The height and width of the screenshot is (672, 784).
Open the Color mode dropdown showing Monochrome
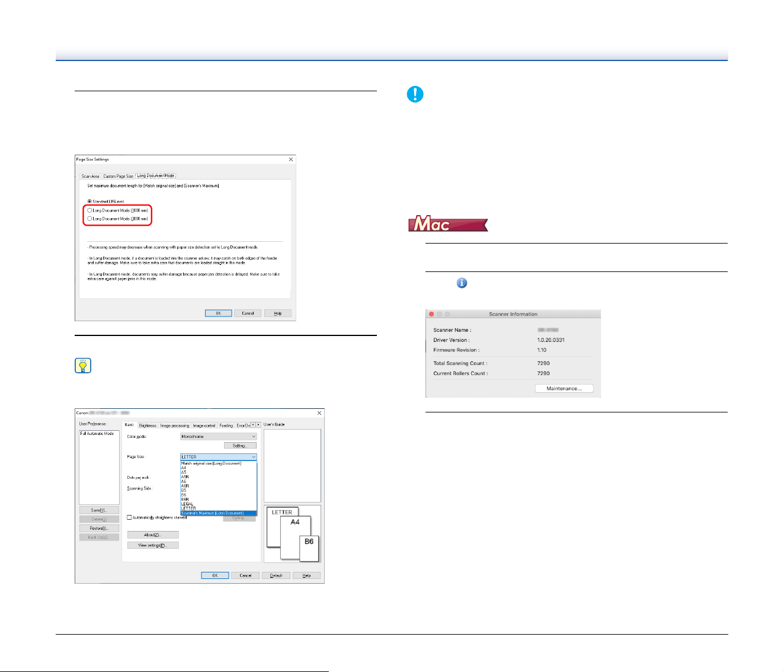pyautogui.click(x=219, y=437)
